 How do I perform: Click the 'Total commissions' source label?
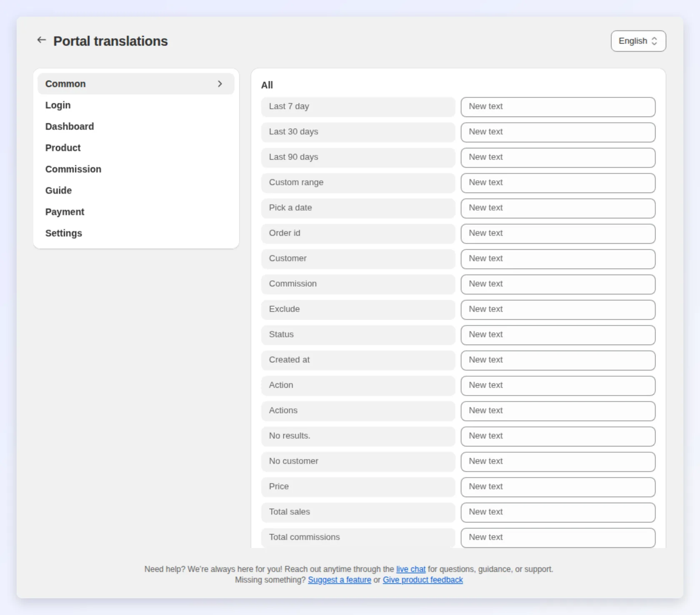point(358,538)
